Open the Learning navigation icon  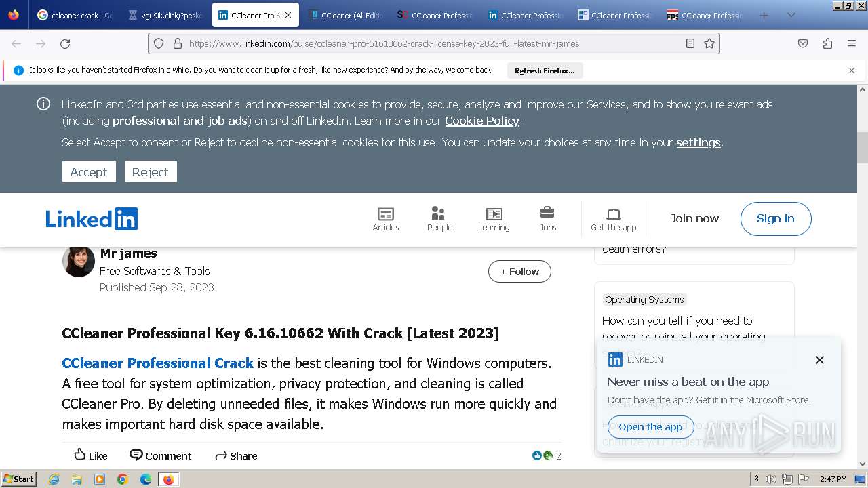494,219
